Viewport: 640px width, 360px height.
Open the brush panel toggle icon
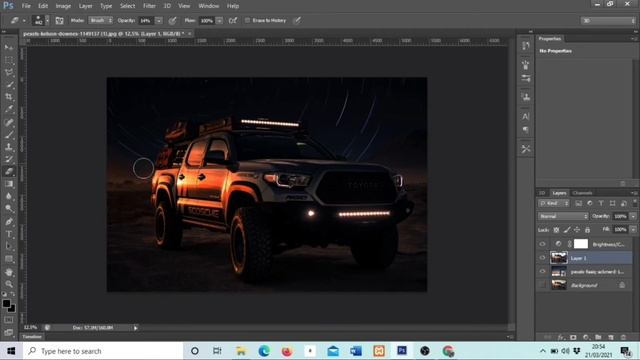click(x=60, y=20)
